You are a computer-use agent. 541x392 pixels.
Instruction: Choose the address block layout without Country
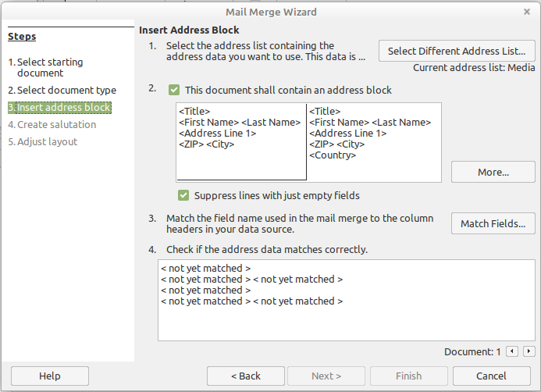tap(241, 141)
